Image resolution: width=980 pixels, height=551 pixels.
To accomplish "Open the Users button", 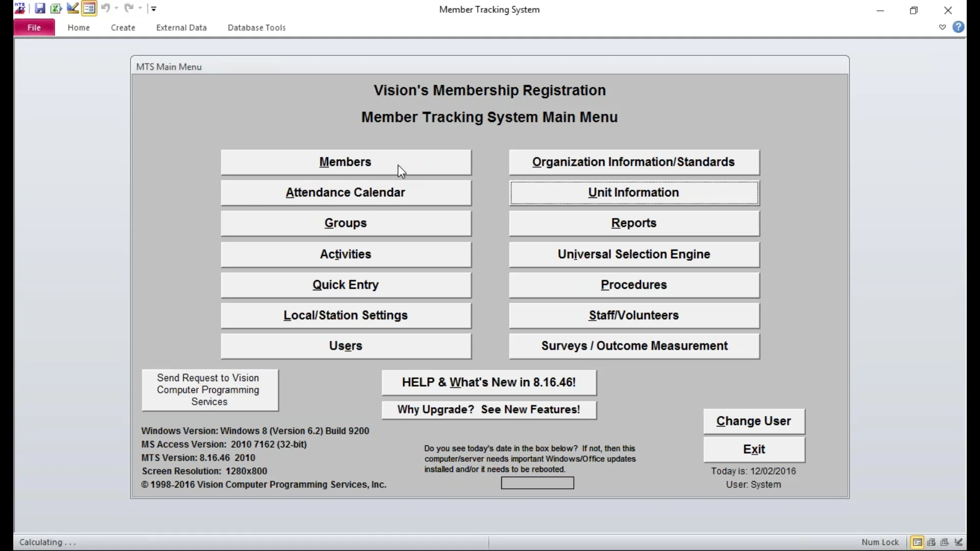I will 346,346.
